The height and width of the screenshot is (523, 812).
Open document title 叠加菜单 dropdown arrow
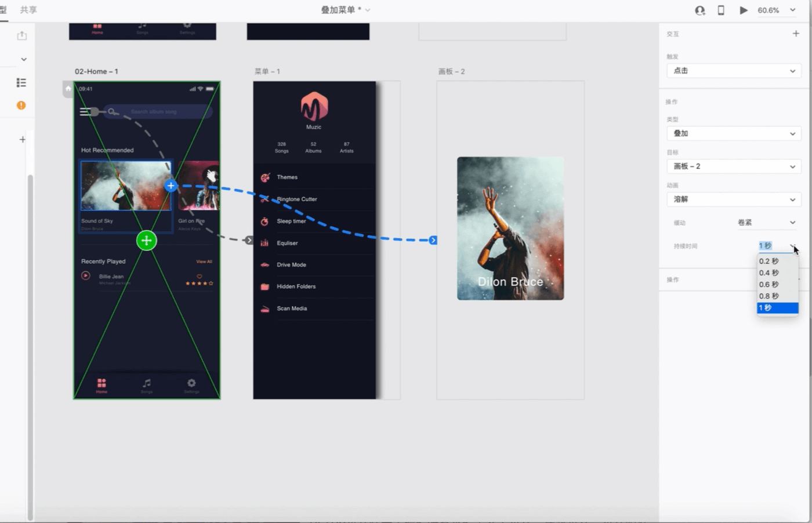click(x=368, y=10)
